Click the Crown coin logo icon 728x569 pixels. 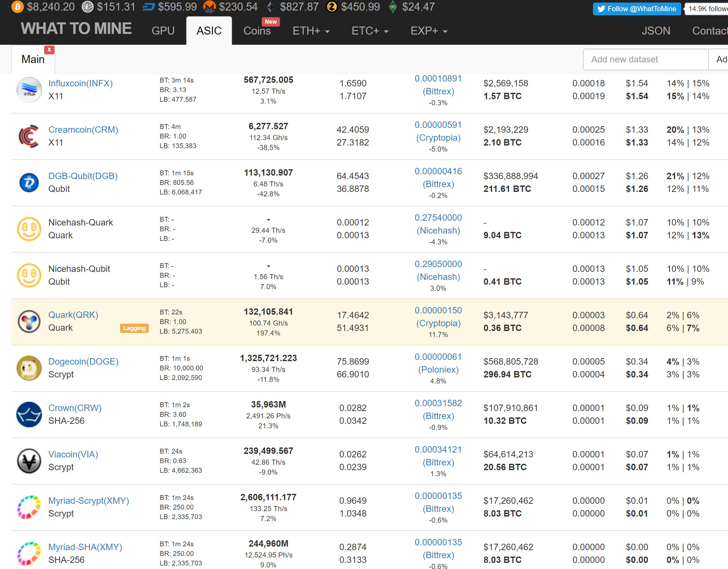[29, 414]
